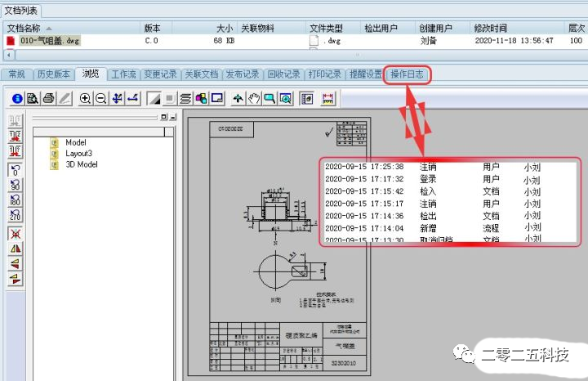Image resolution: width=588 pixels, height=381 pixels.
Task: Click the 1-? page compare icon
Action: tap(15, 151)
